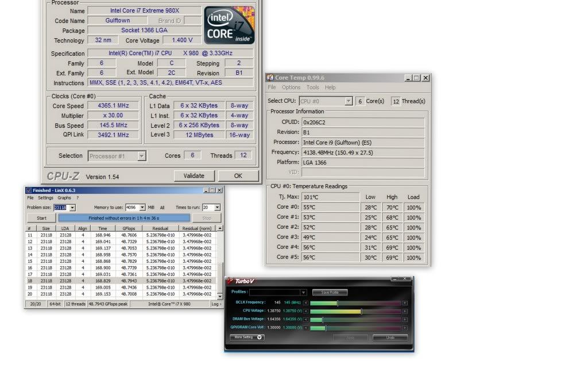Screen dimensions: 588x368
Task: Open the Core Temp Options menu
Action: [x=291, y=87]
